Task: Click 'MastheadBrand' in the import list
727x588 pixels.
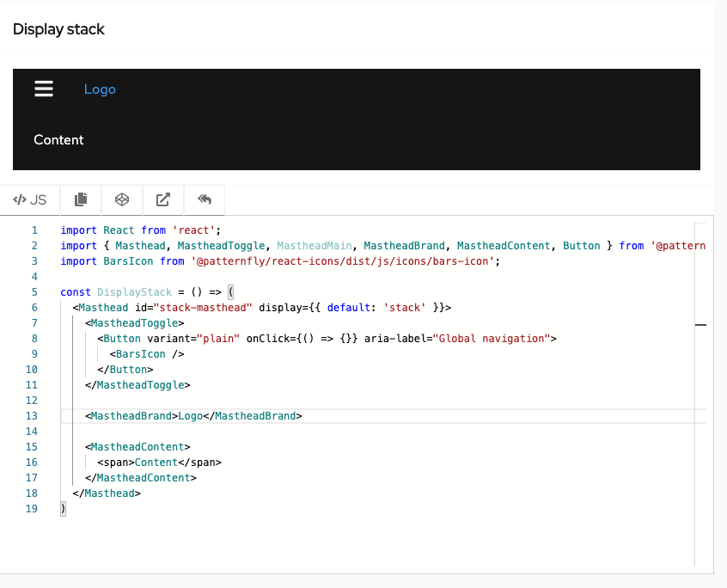Action: click(404, 246)
